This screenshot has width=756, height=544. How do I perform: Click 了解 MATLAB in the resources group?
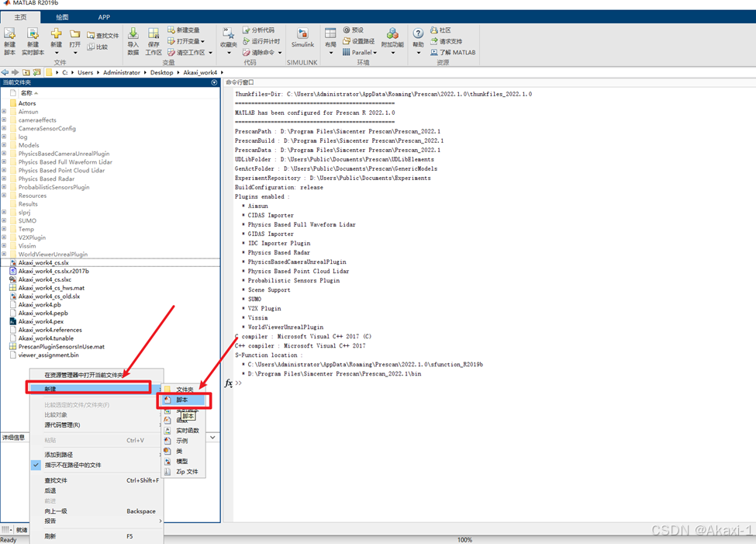coord(453,52)
